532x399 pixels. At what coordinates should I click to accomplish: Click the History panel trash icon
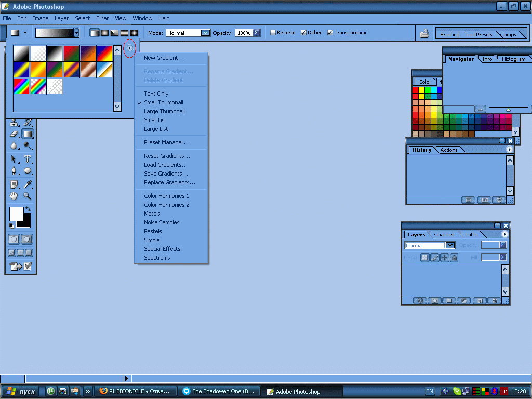click(x=499, y=200)
